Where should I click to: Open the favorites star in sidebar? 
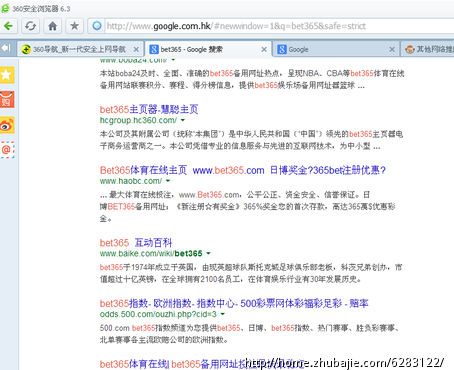[7, 75]
